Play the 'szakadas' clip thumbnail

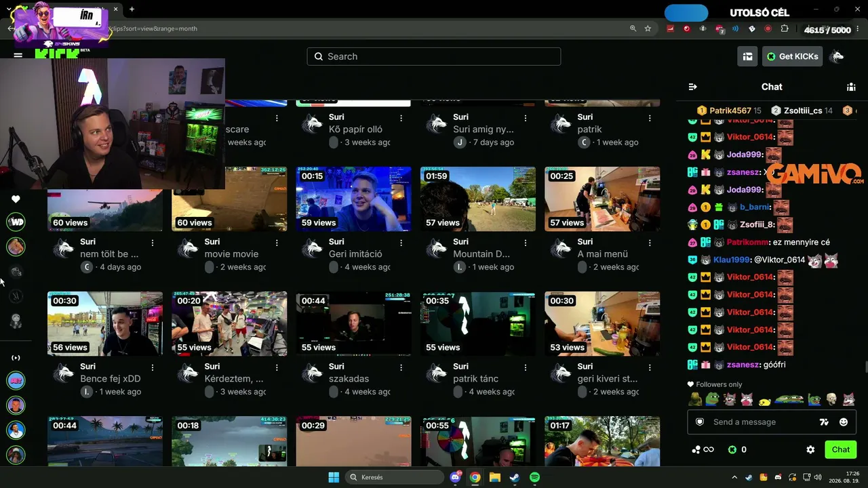(x=353, y=324)
